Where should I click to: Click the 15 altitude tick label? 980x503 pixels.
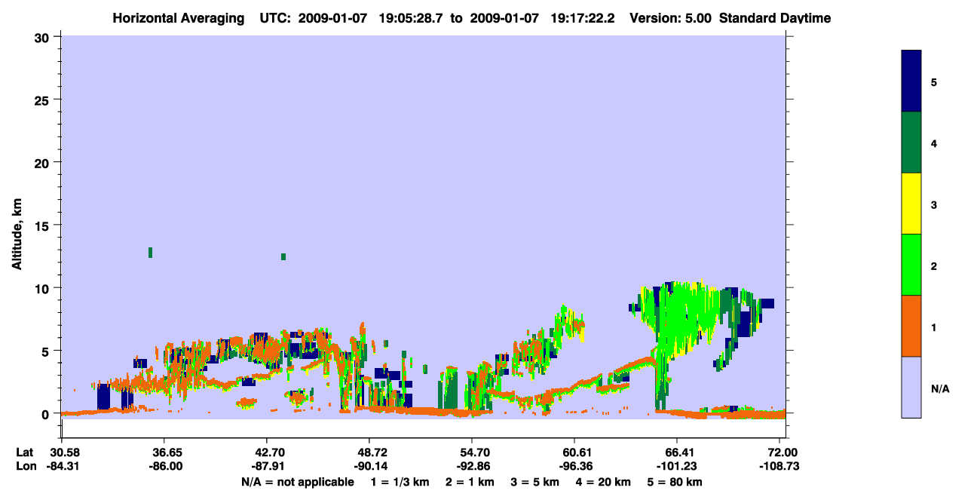click(x=43, y=225)
